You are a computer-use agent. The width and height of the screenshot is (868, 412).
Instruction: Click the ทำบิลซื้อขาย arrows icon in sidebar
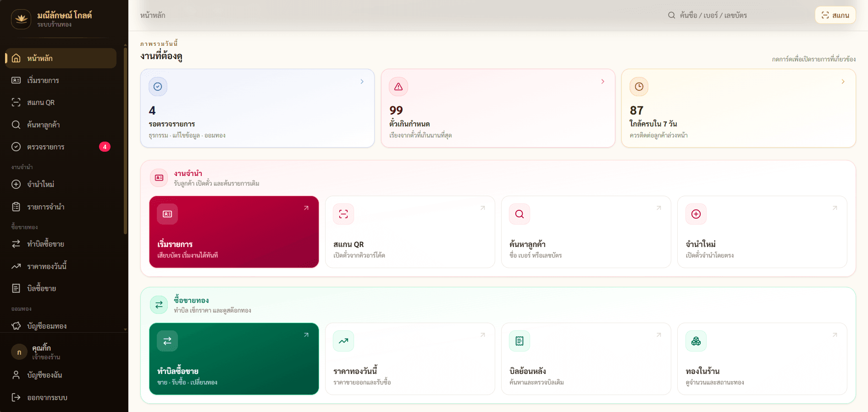click(x=16, y=244)
